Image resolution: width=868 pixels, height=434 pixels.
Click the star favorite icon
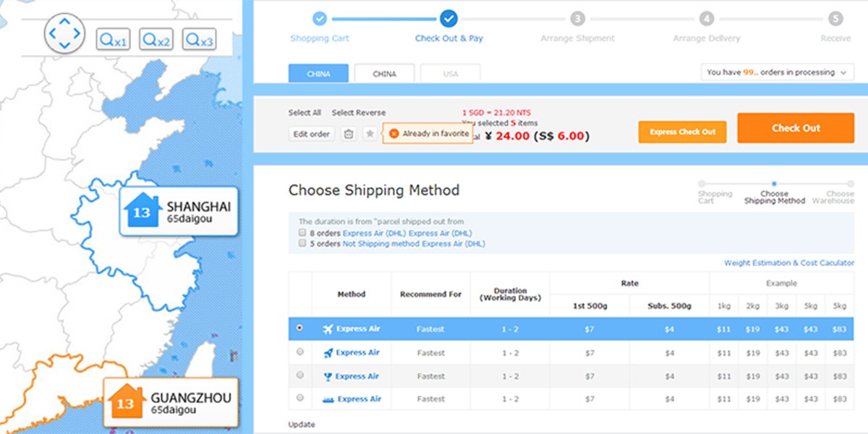tap(370, 134)
